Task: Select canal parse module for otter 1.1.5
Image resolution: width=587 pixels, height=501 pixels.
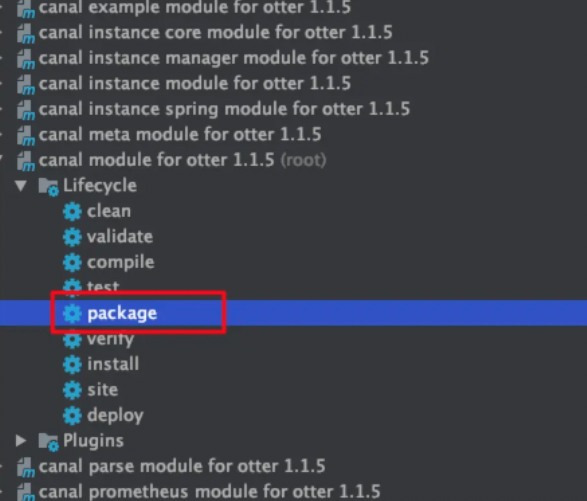Action: pyautogui.click(x=182, y=467)
